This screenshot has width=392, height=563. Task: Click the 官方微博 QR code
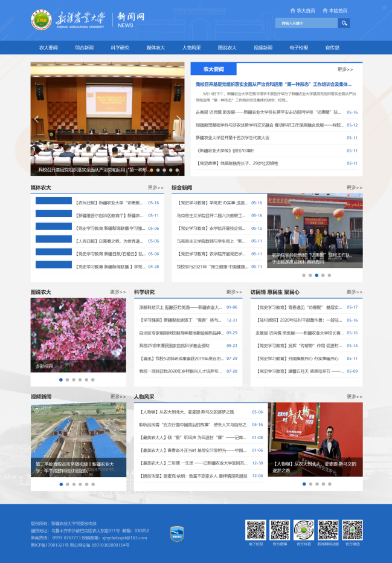pos(280,530)
